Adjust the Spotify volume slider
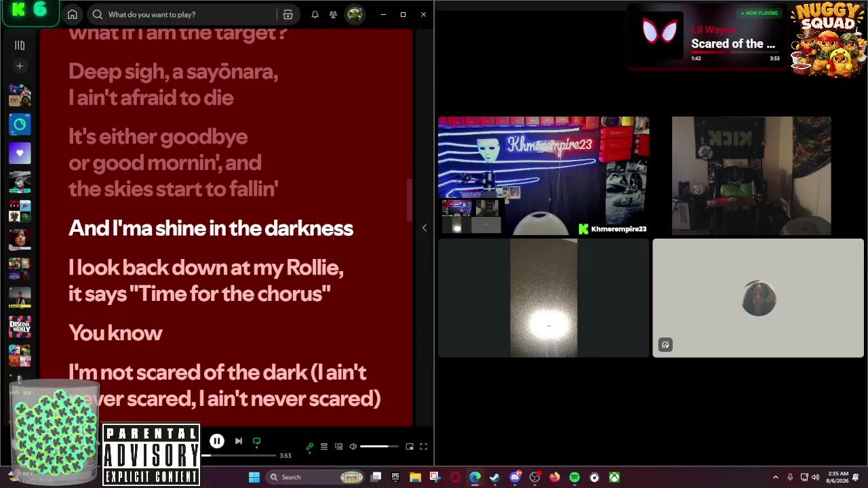Viewport: 868px width, 488px height. tap(379, 447)
